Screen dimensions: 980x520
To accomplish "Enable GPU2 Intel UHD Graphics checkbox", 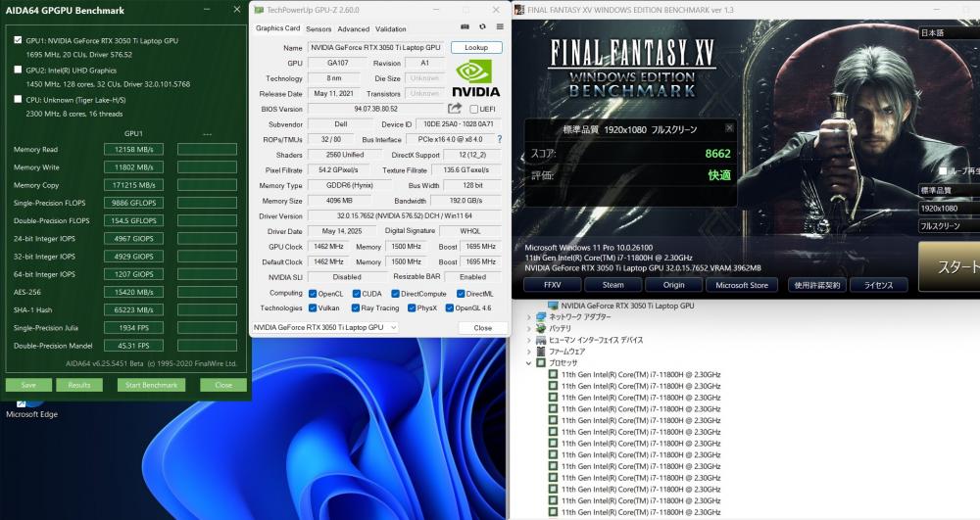I will (x=18, y=70).
